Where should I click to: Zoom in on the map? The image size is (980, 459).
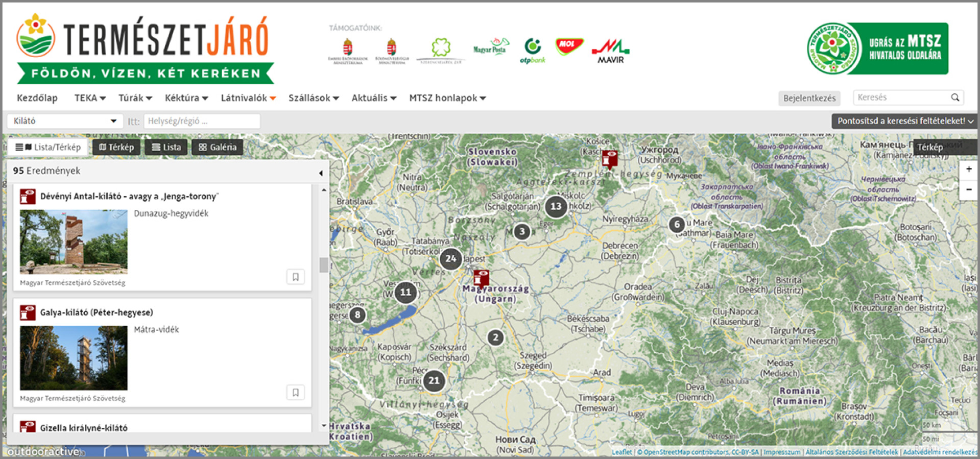(x=968, y=169)
